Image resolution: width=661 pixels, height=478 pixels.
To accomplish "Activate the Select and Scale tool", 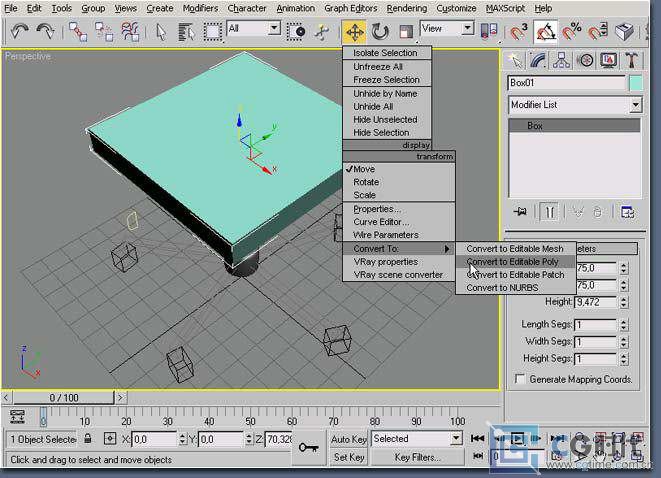I will tap(406, 32).
